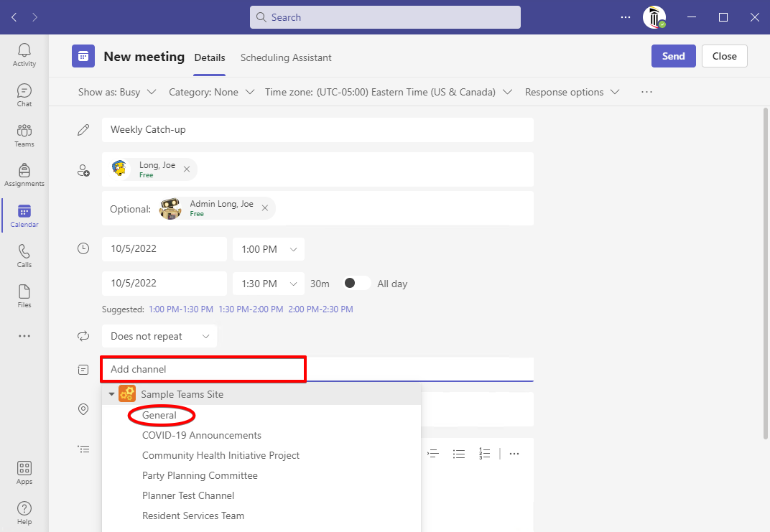Open Chat from the left sidebar
The width and height of the screenshot is (770, 532).
pos(24,95)
